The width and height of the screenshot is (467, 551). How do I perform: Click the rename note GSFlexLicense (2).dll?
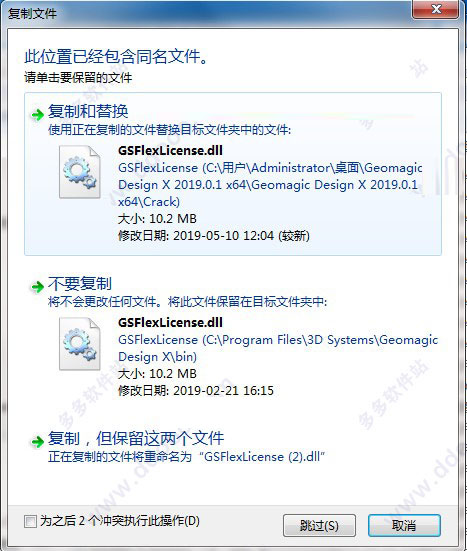click(186, 457)
